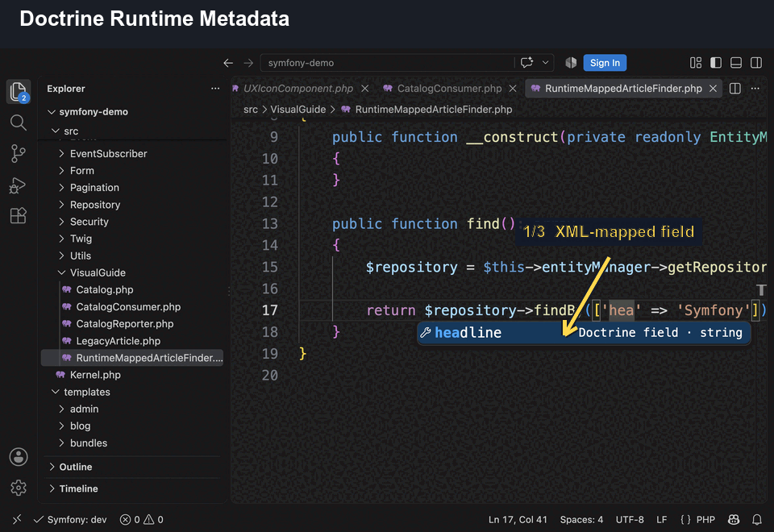Image resolution: width=774 pixels, height=532 pixels.
Task: Expand the Pagination folder
Action: [94, 188]
